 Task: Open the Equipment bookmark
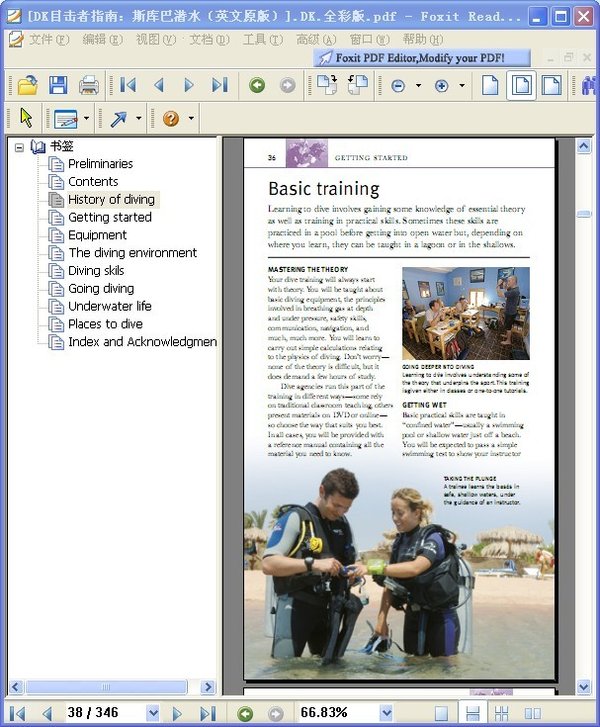point(97,235)
